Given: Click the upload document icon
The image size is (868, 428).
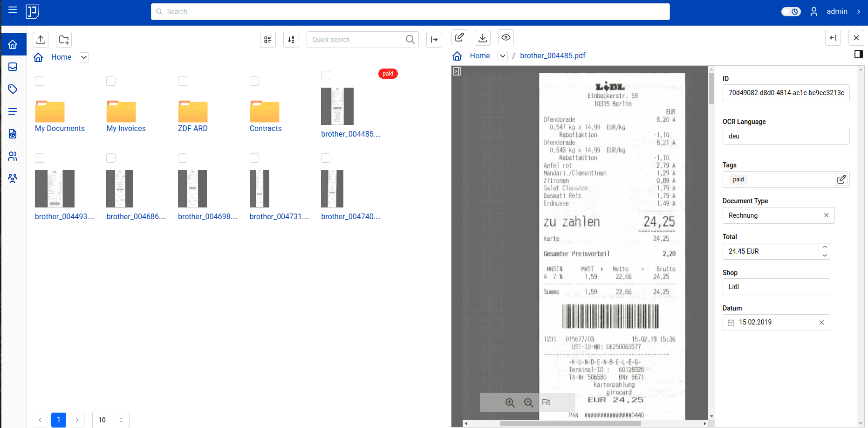Looking at the screenshot, I should coord(40,40).
